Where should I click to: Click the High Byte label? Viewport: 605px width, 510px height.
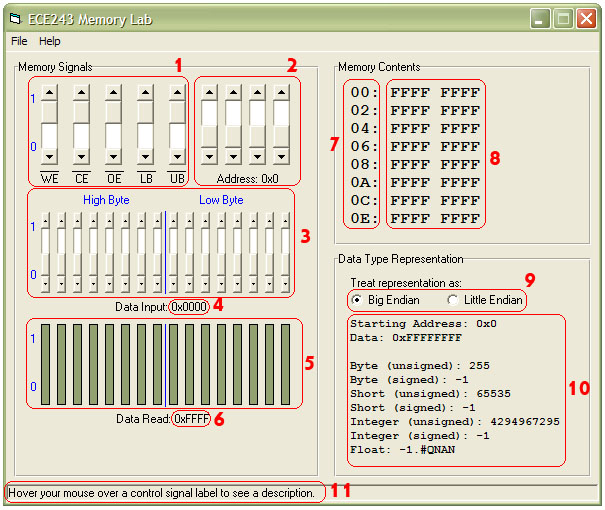[106, 200]
